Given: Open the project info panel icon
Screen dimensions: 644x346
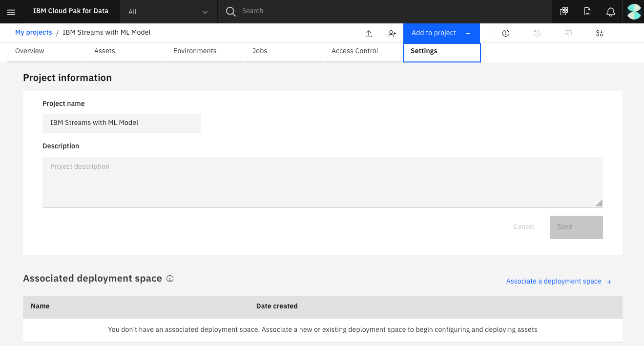Looking at the screenshot, I should click(x=506, y=33).
